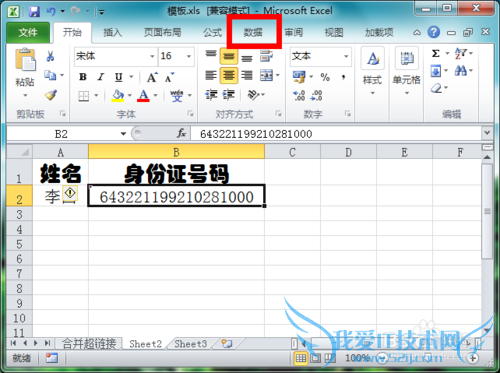Click the Copy icon in clipboard group
Image resolution: width=500 pixels, height=373 pixels.
click(50, 76)
